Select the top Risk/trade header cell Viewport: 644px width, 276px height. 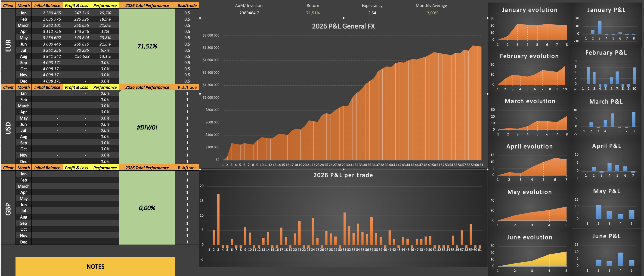[x=187, y=6]
